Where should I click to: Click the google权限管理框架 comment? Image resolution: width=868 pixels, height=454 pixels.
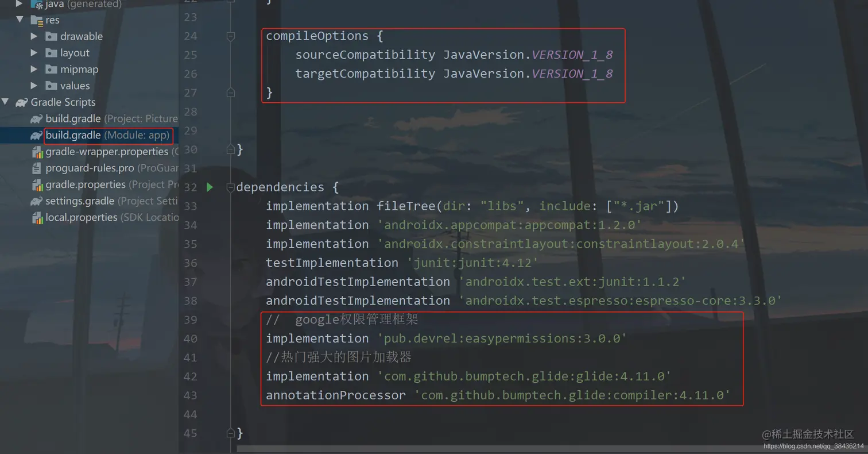coord(342,320)
